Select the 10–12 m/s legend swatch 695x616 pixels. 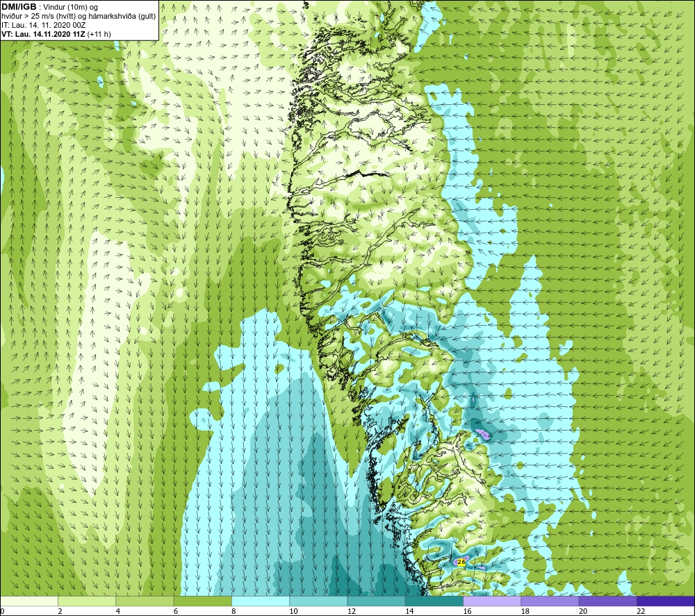(x=318, y=601)
